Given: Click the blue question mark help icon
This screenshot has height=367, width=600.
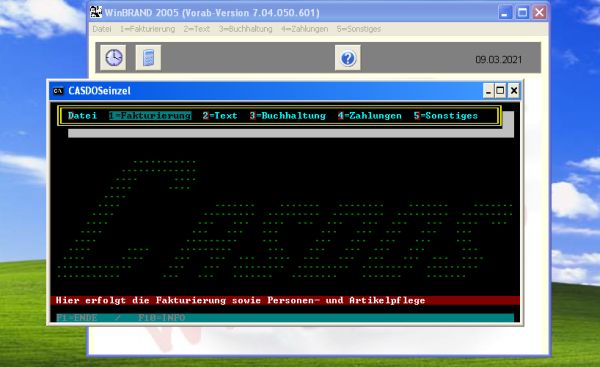Looking at the screenshot, I should point(347,58).
